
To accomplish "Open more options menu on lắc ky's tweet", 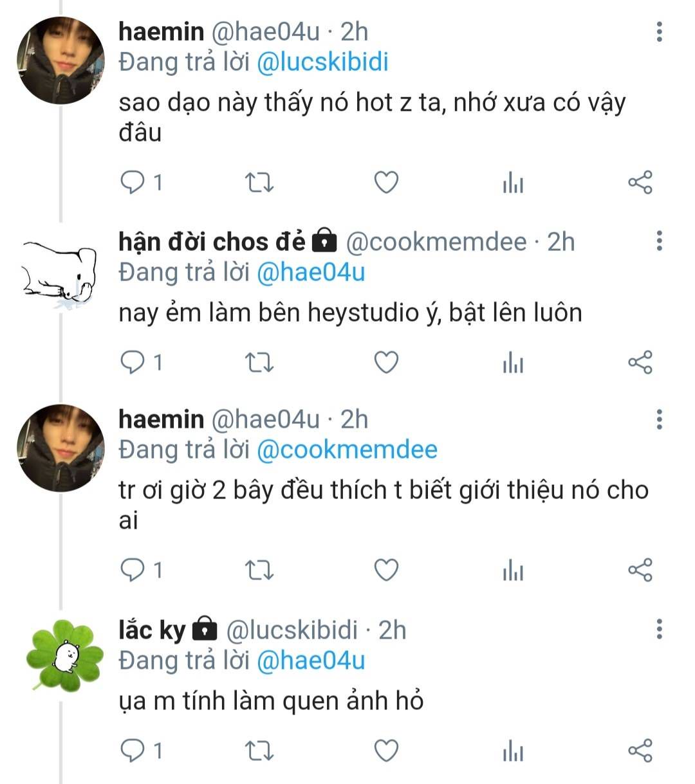I will pos(659,629).
